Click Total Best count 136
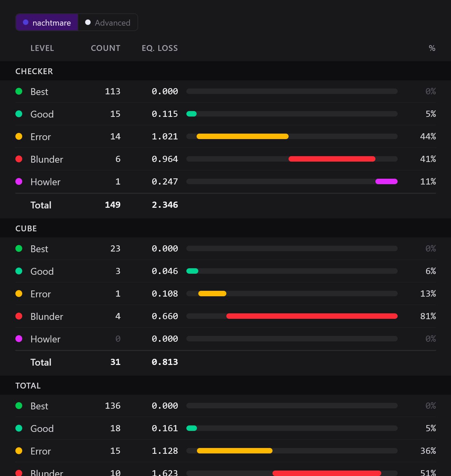This screenshot has width=451, height=476. click(x=112, y=406)
